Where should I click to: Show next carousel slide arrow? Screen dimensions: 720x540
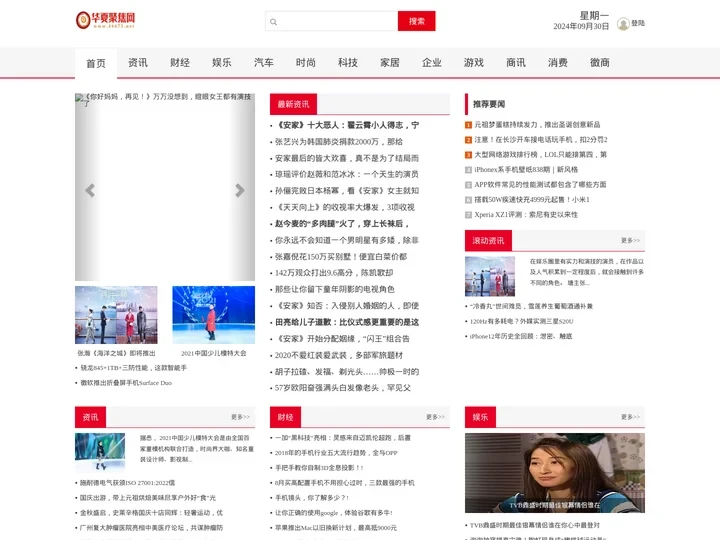(240, 190)
